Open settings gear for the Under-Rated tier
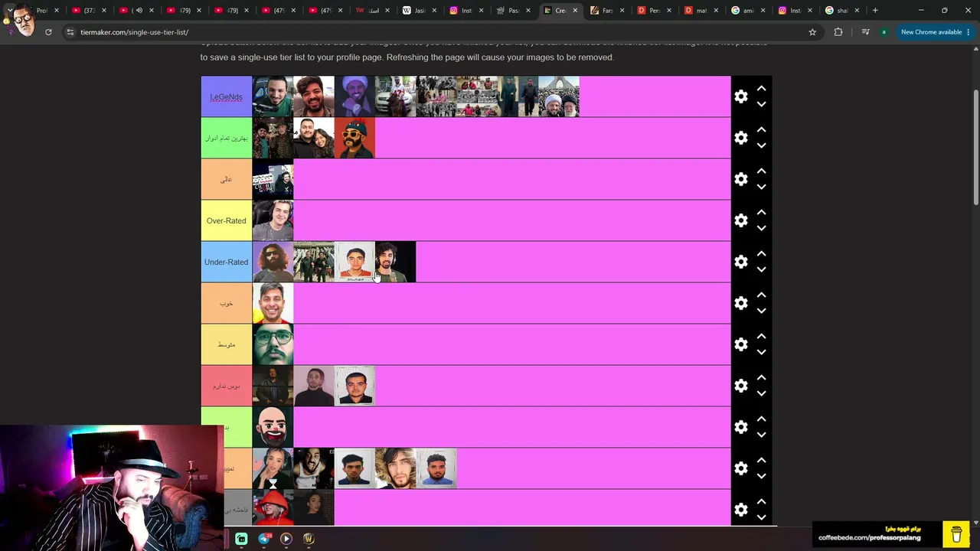 740,262
